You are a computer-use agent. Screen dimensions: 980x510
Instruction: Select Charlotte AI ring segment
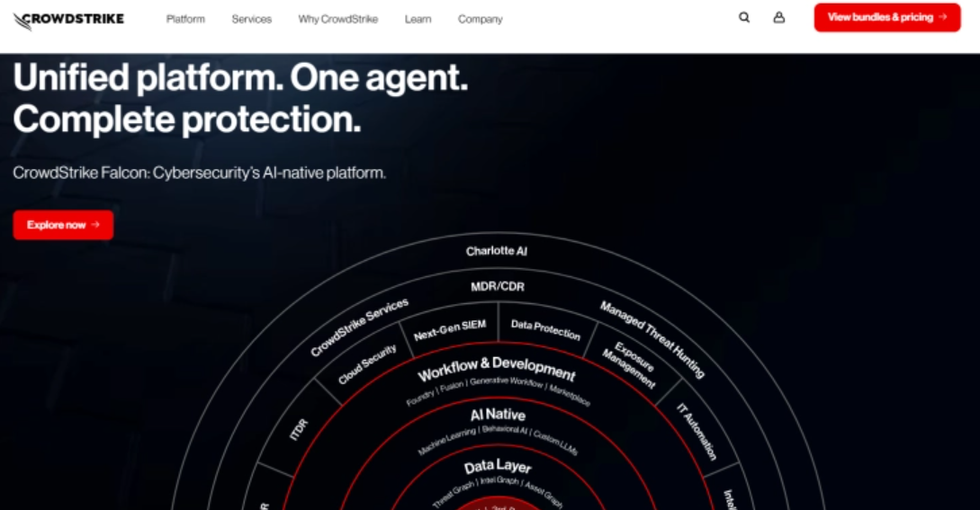pyautogui.click(x=496, y=251)
